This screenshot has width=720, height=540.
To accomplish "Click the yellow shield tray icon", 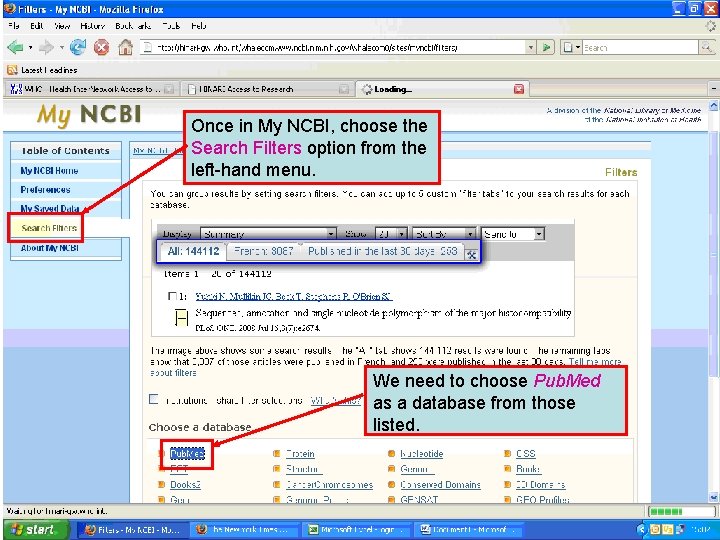I will click(x=654, y=530).
